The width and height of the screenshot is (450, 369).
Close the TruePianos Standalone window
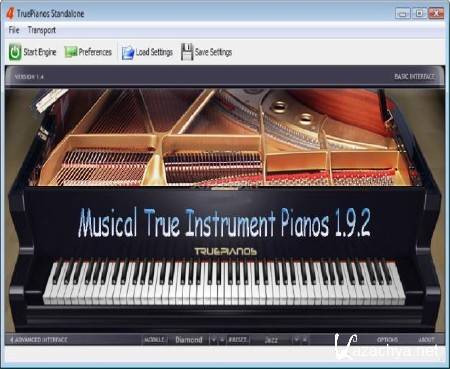(x=436, y=13)
